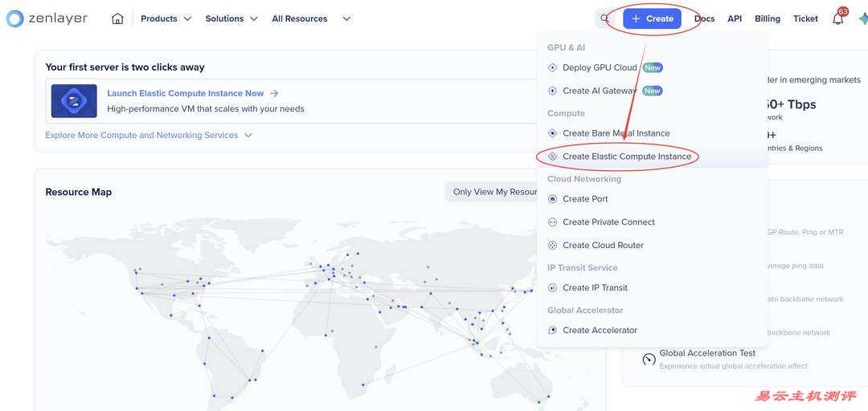Open the All Resources dropdown
Image resolution: width=868 pixels, height=411 pixels.
310,18
